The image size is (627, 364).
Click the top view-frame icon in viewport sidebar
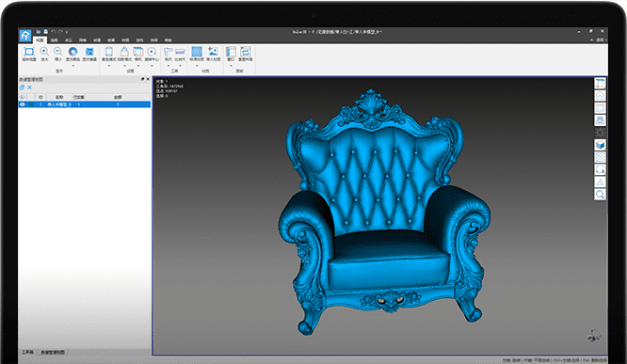pyautogui.click(x=600, y=83)
